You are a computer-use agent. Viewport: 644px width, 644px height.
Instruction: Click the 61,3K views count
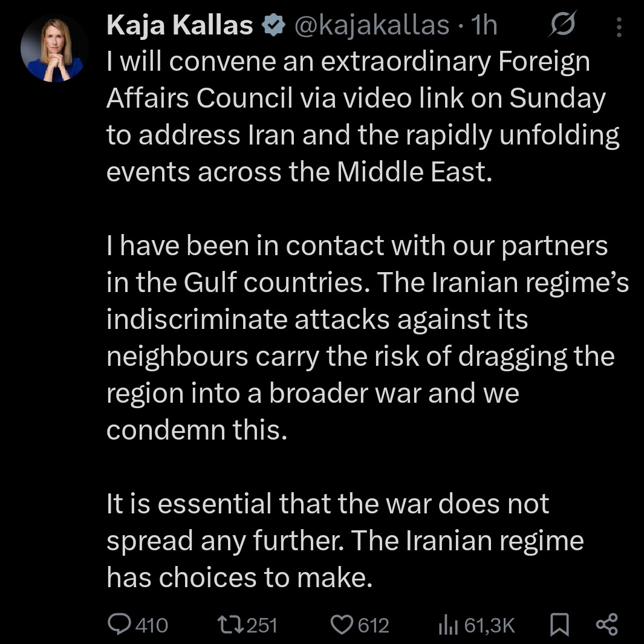pyautogui.click(x=489, y=625)
